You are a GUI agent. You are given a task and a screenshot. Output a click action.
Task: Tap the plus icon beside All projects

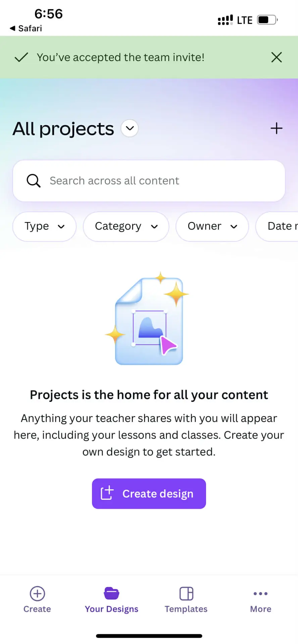click(277, 128)
